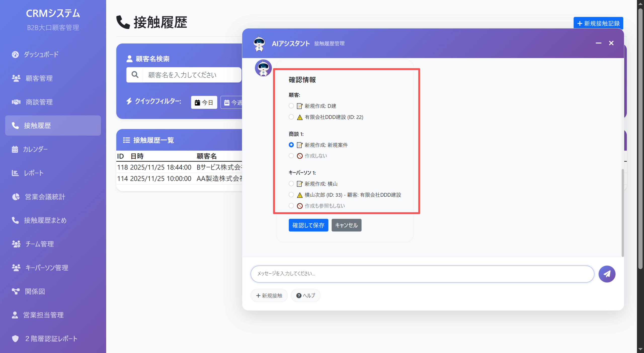Screen dimensions: 644x353
Task: Click the search magnifier in 顧客名検索
Action: pos(135,74)
